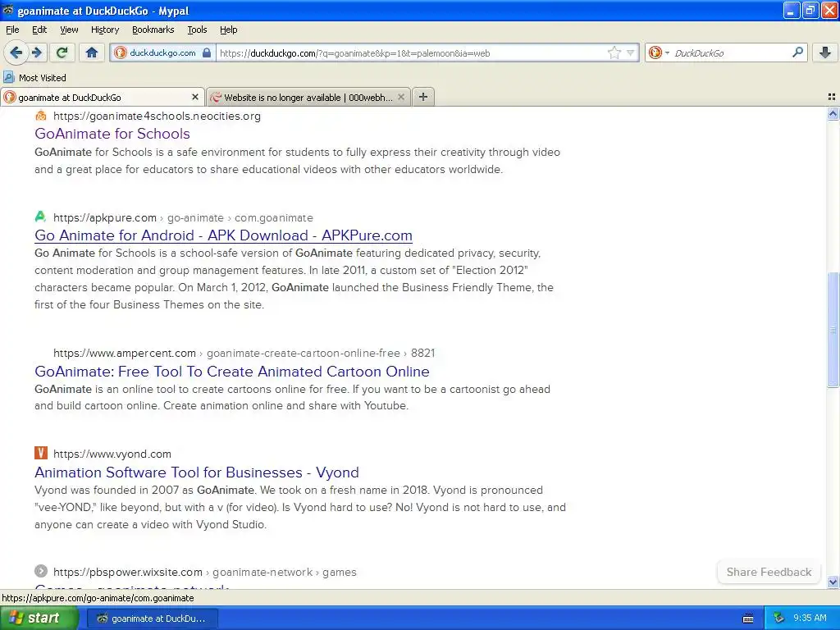This screenshot has width=840, height=630.
Task: Click the Forward navigation arrow
Action: (x=37, y=52)
